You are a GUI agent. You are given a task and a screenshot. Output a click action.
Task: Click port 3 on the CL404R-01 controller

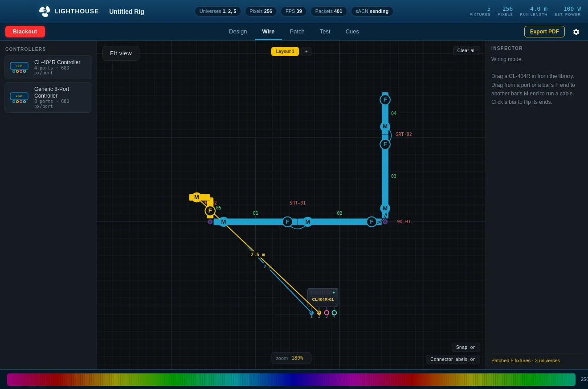click(327, 313)
